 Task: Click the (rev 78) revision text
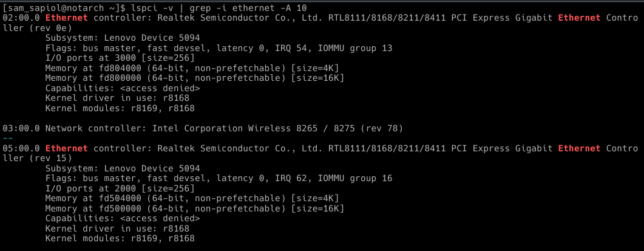pos(382,128)
